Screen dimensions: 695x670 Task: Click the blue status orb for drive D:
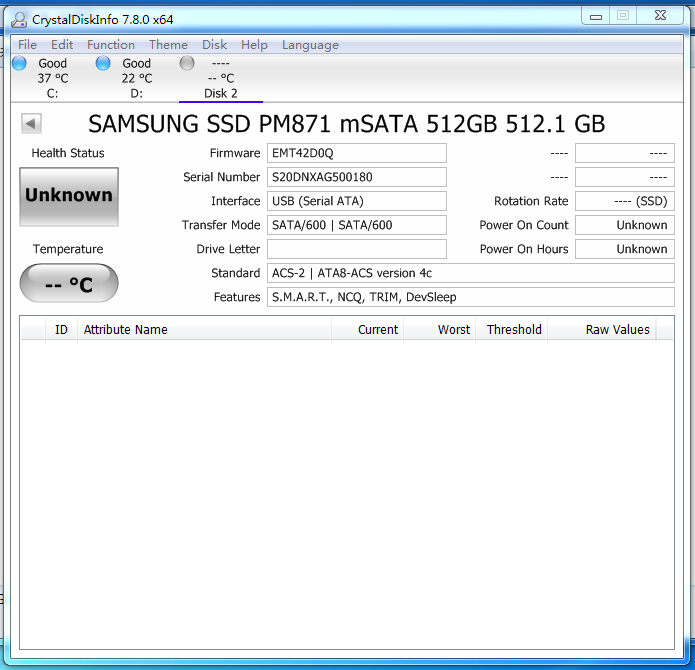point(103,63)
